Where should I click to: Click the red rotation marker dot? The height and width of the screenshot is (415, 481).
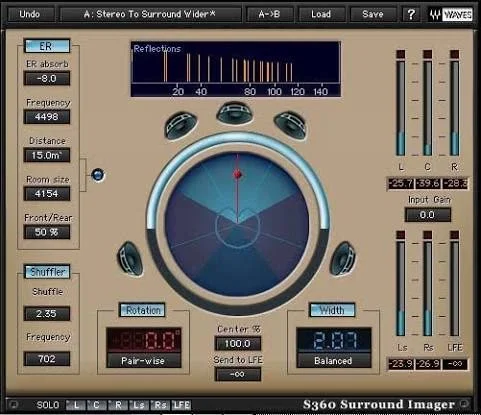pyautogui.click(x=238, y=174)
